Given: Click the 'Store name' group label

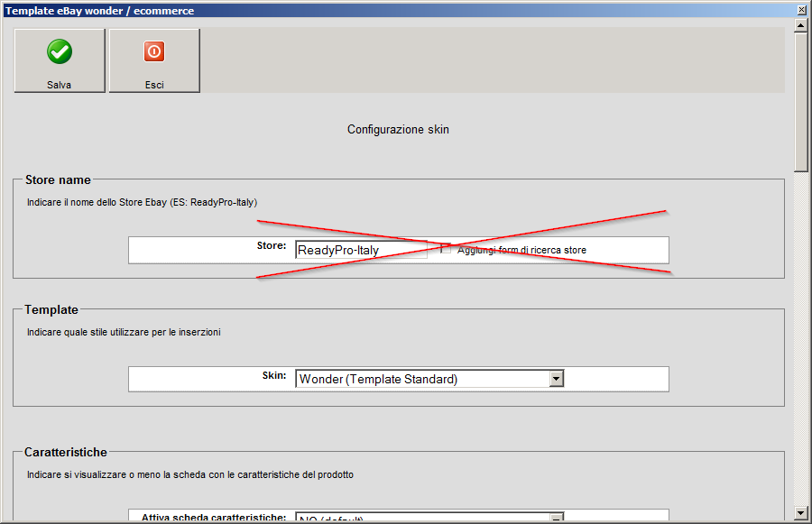Looking at the screenshot, I should coord(58,179).
